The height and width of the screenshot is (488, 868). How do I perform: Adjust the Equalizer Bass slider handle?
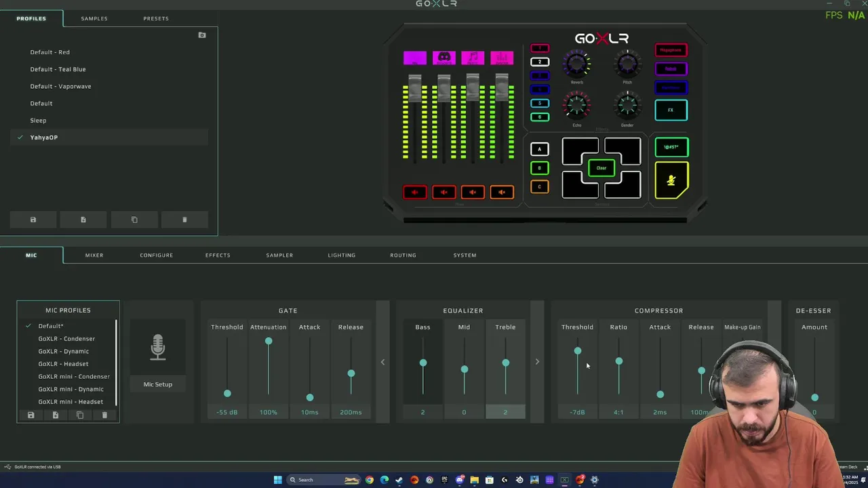[x=423, y=363]
